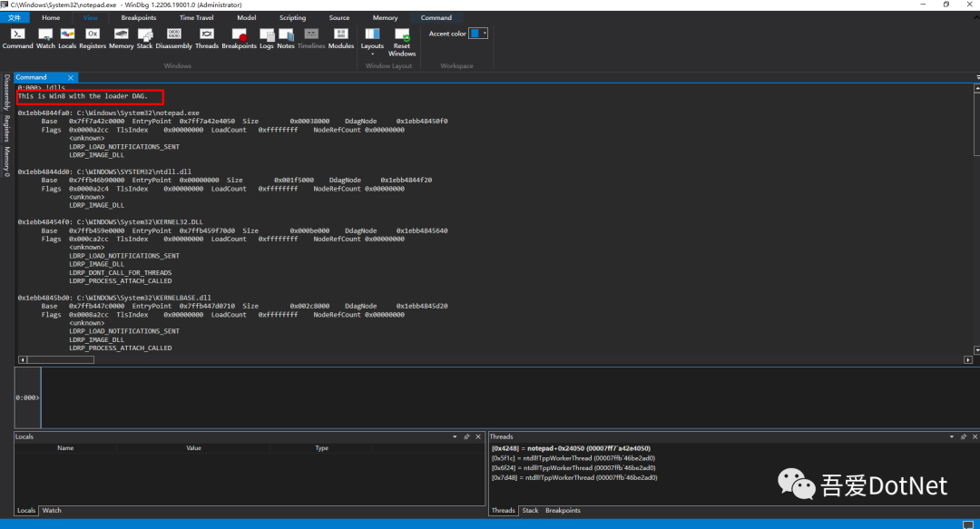Switch to the Threads bottom tab

pos(503,511)
